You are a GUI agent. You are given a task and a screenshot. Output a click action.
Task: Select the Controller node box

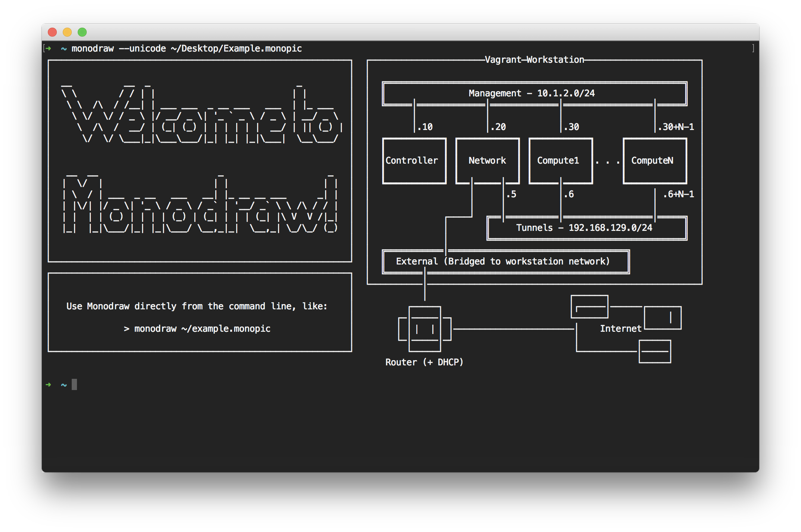(x=414, y=161)
